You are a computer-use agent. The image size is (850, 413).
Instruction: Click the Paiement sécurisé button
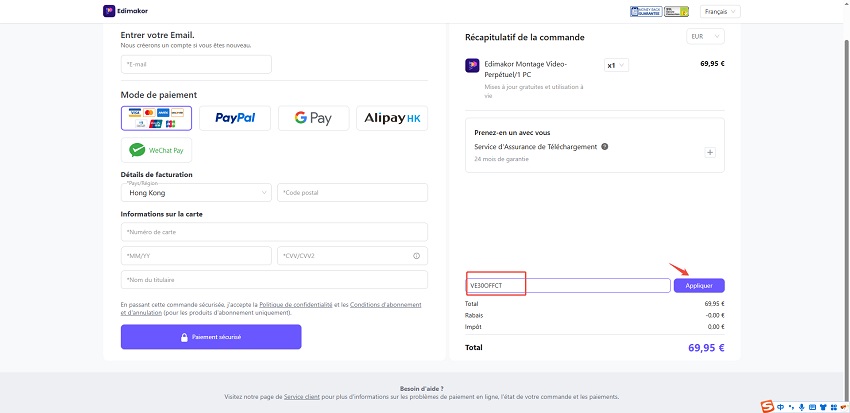211,337
